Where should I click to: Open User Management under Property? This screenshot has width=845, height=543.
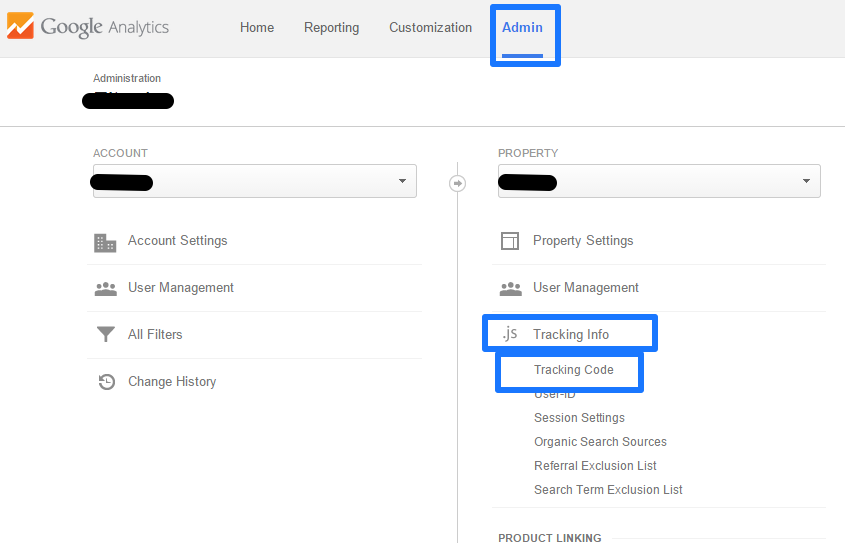586,288
